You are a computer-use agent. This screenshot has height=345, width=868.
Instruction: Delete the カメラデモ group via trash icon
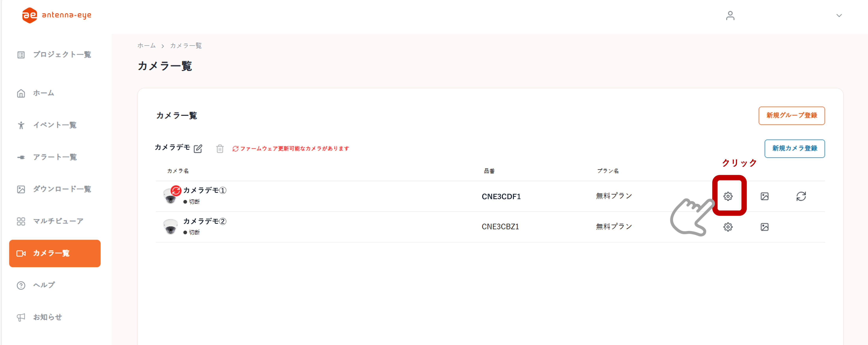pos(220,148)
